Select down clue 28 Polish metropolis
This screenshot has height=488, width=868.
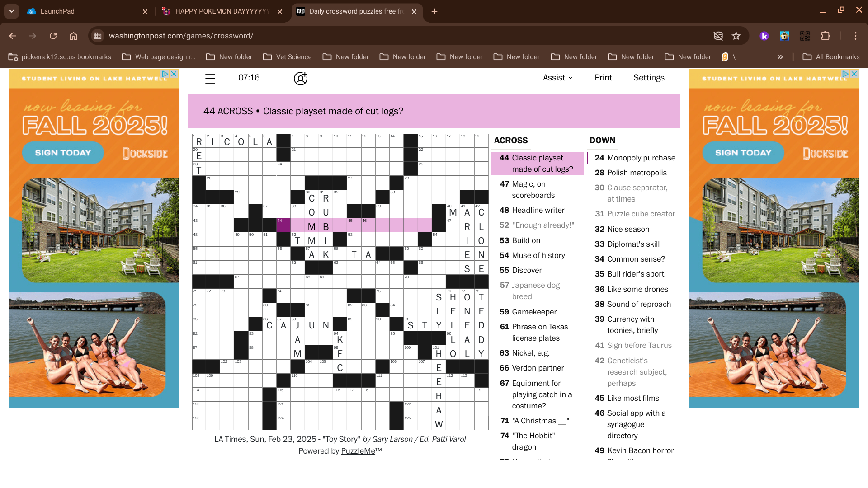point(633,173)
